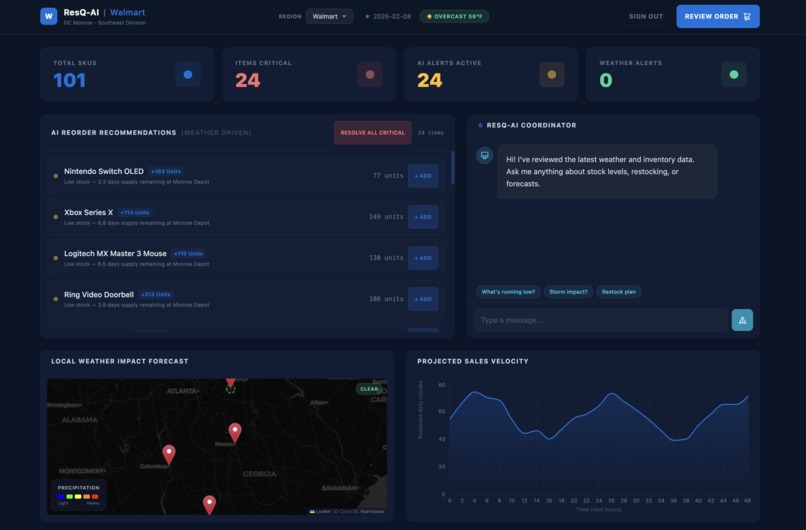The height and width of the screenshot is (530, 806).
Task: Click the yellow precipitation legend swatch
Action: click(78, 497)
